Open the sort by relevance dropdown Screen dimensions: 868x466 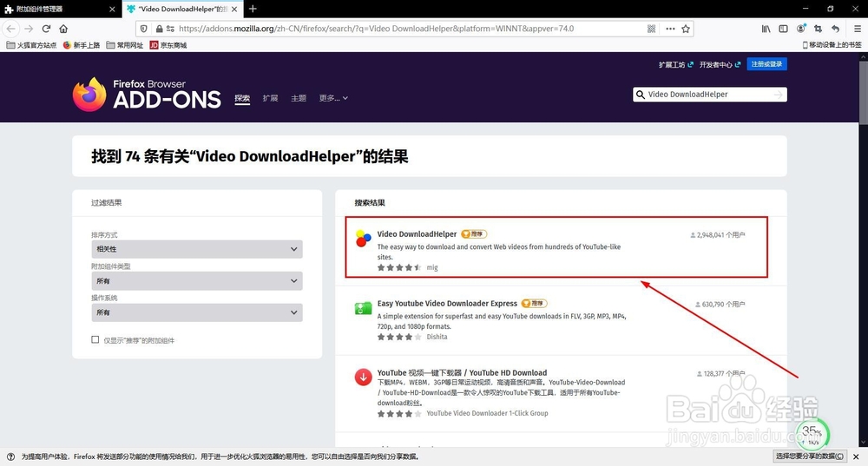196,249
